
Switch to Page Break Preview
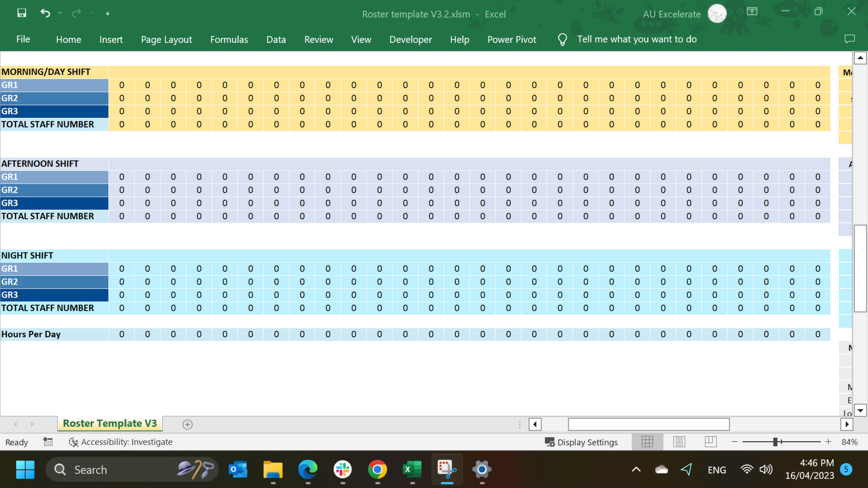pos(710,442)
